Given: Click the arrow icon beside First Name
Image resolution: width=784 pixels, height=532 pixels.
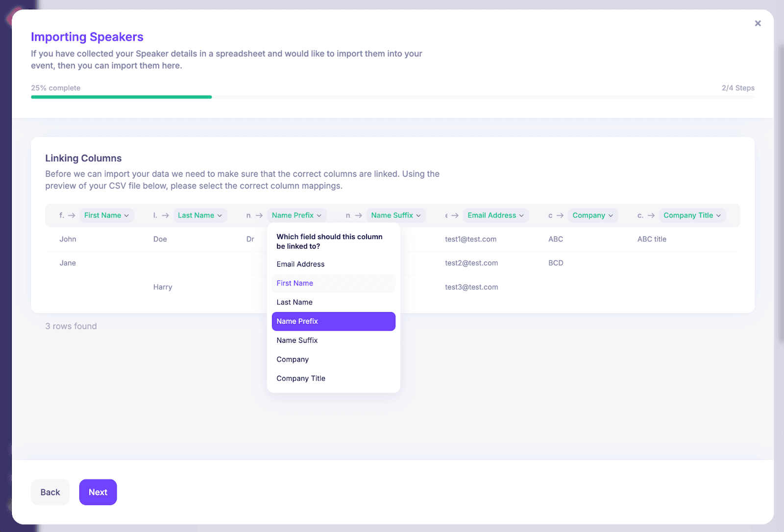Looking at the screenshot, I should [x=72, y=216].
